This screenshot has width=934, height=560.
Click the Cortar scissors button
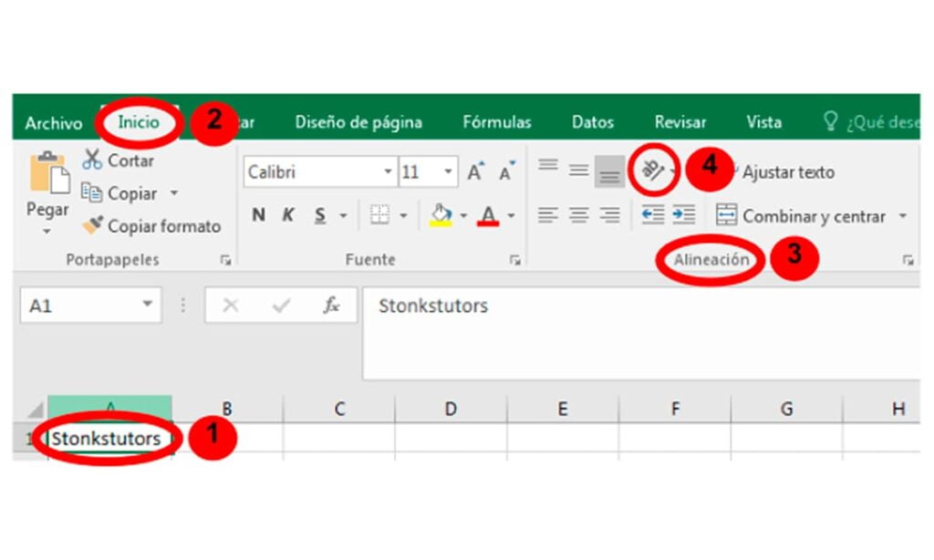(x=118, y=160)
